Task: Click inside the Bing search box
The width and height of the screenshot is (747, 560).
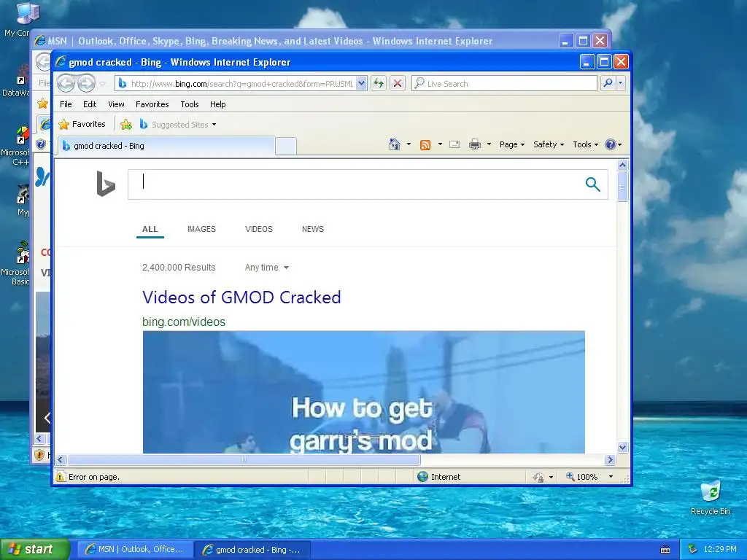Action: tap(355, 184)
